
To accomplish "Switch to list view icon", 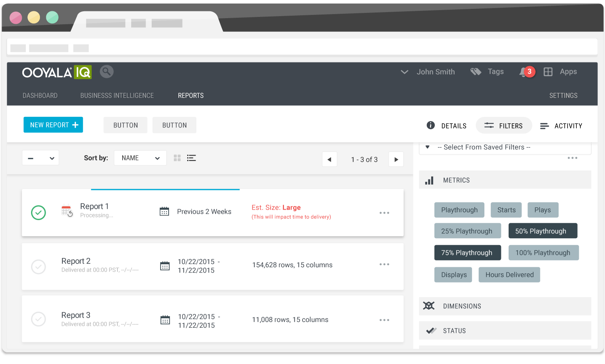I will tap(192, 158).
